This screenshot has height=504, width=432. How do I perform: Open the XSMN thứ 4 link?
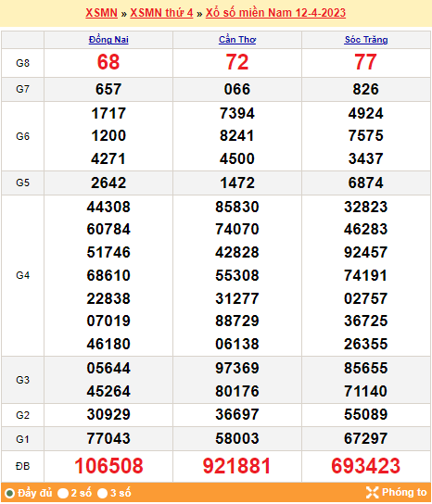[x=161, y=13]
